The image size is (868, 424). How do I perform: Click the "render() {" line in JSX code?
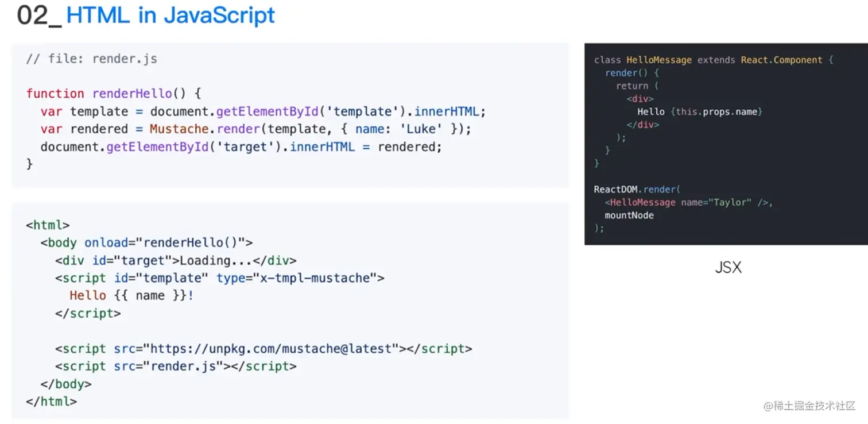(x=632, y=73)
